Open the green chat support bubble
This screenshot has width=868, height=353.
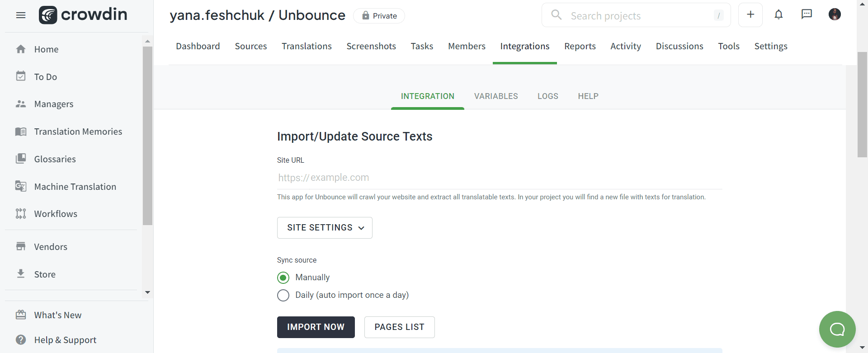[837, 329]
